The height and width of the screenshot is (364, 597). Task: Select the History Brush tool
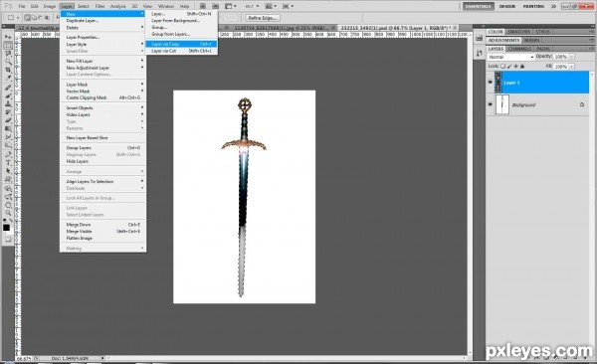point(8,112)
